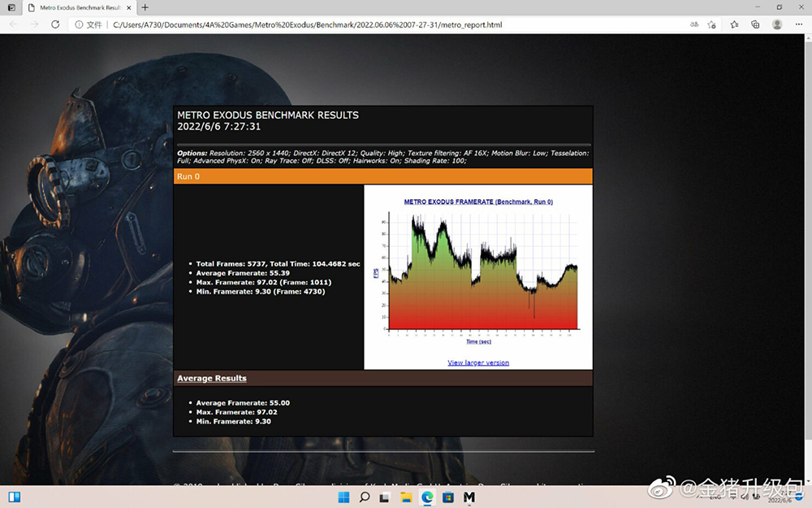Click the Metro Exodus M icon in taskbar
The image size is (812, 508).
(469, 497)
